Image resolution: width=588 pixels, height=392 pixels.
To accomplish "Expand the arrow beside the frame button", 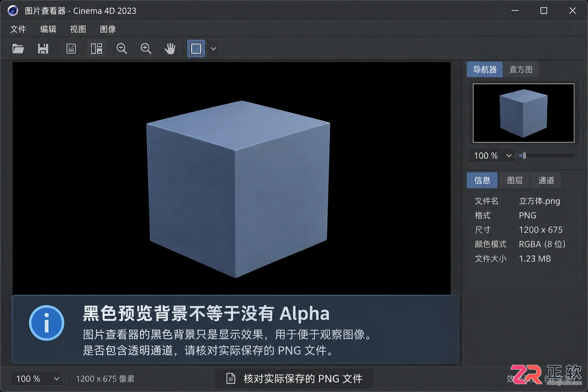I will coord(213,49).
